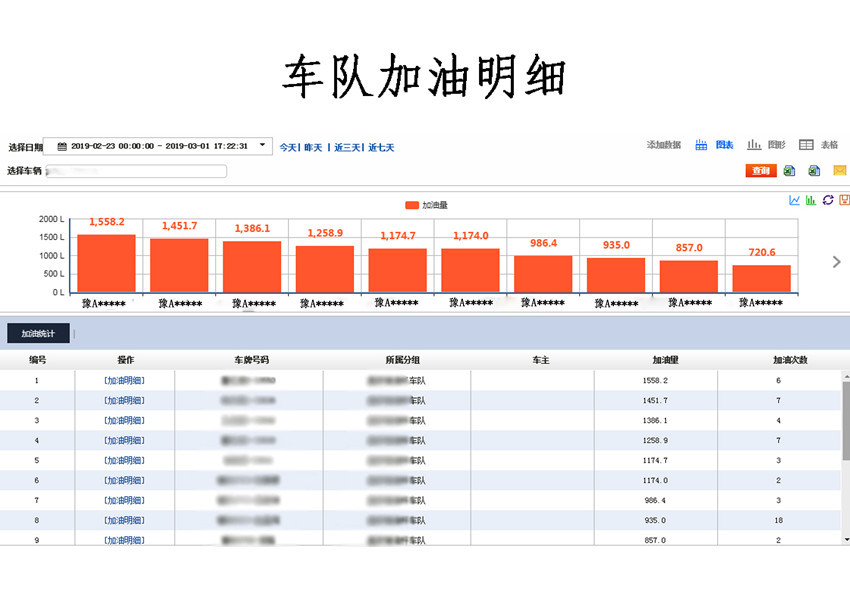Click the 选择车辆 vehicle input box
The image size is (850, 600).
136,171
